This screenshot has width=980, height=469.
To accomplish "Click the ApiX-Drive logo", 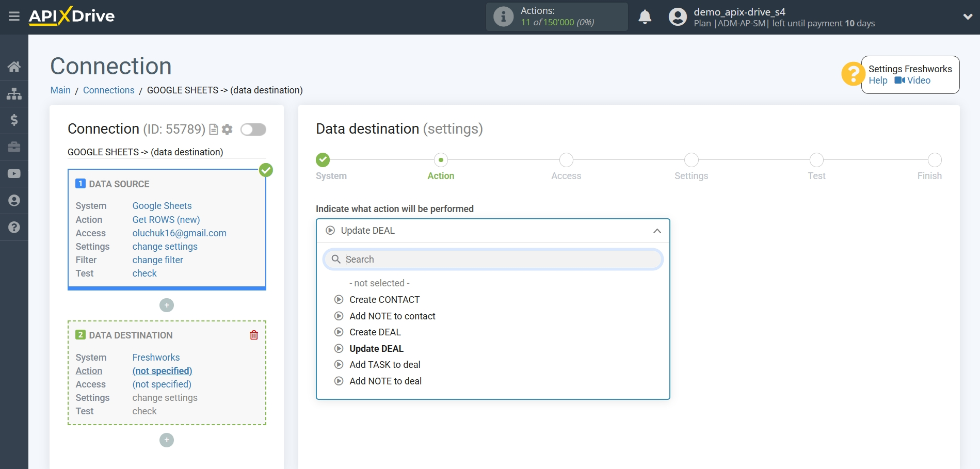I will (x=72, y=16).
